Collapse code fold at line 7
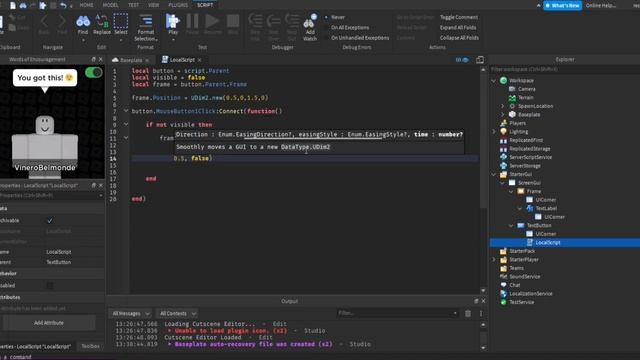The image size is (640, 360). [x=126, y=111]
